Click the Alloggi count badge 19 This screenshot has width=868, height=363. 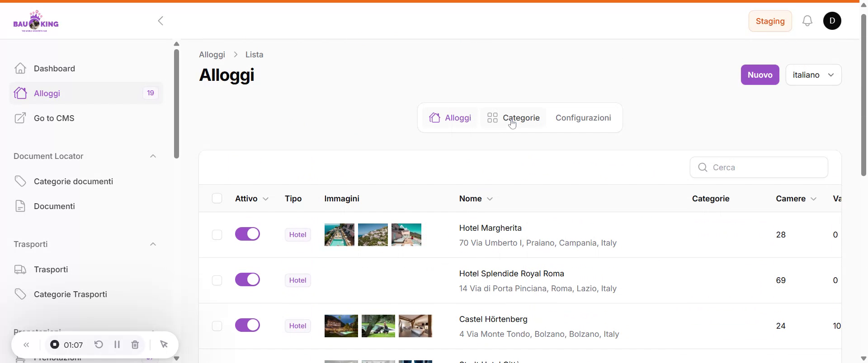(x=151, y=93)
